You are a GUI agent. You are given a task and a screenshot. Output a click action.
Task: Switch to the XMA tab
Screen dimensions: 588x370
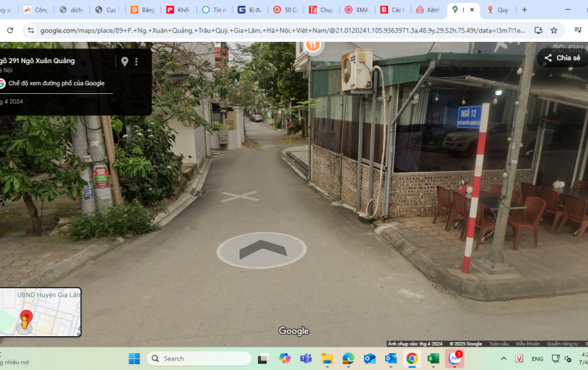point(356,10)
